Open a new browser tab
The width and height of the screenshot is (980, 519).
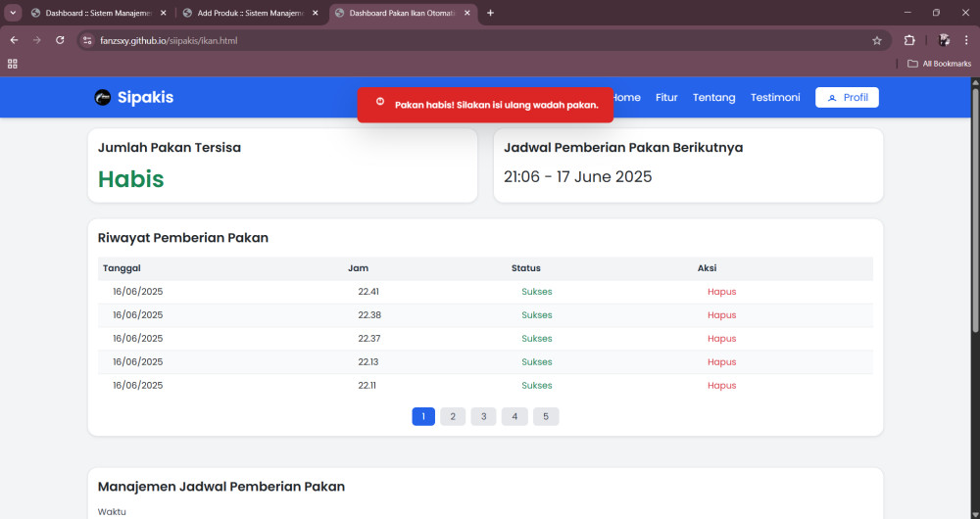tap(490, 13)
